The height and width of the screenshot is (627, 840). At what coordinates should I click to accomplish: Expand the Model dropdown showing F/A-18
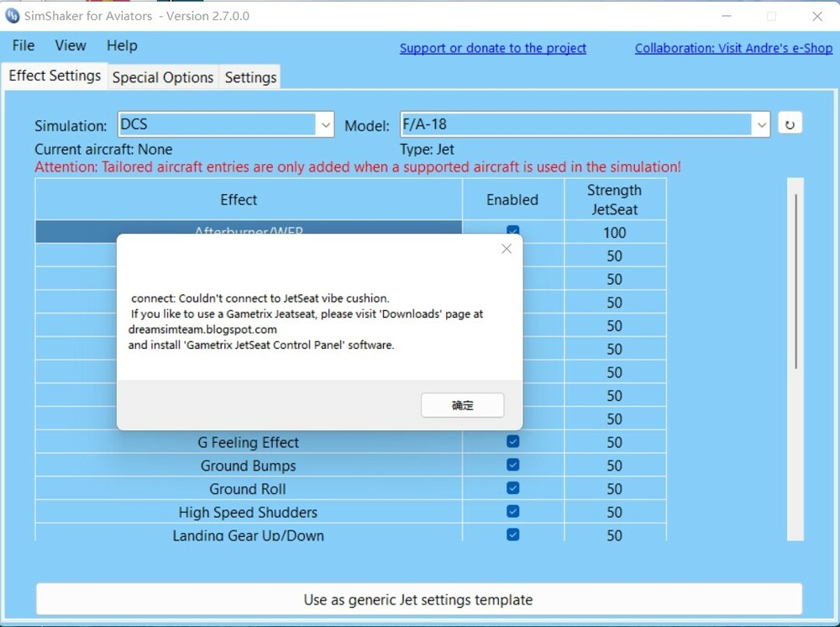pyautogui.click(x=585, y=124)
